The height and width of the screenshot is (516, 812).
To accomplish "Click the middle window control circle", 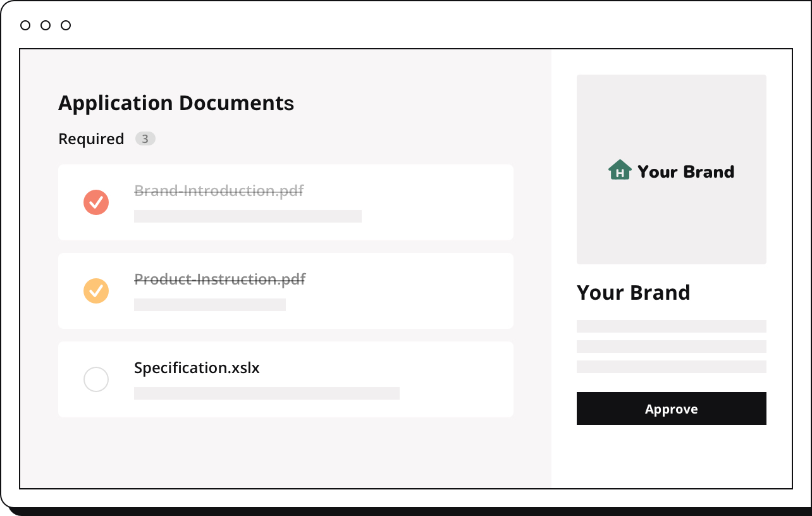I will point(46,25).
